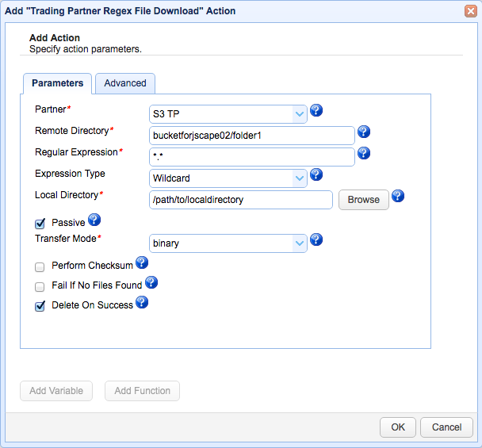Click the Remote Directory input field
The height and width of the screenshot is (448, 482).
tap(251, 136)
